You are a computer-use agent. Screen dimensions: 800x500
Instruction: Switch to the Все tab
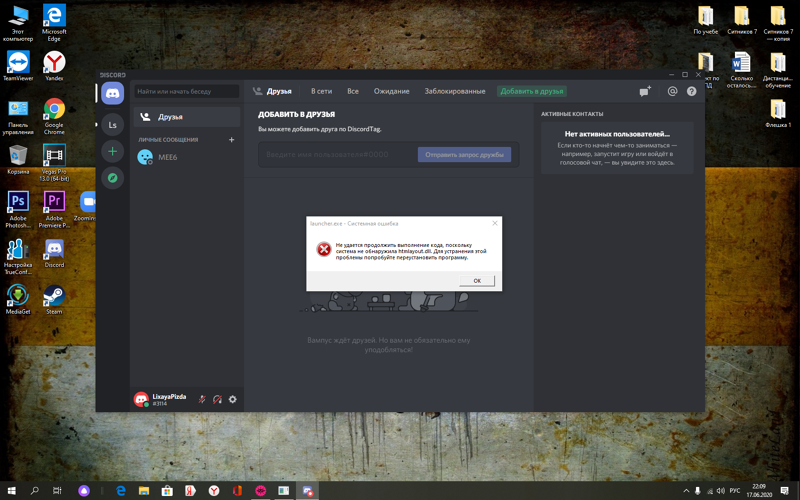click(x=353, y=91)
